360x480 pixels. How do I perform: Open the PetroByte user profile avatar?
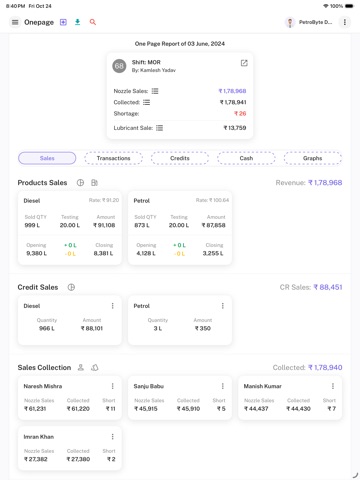290,22
